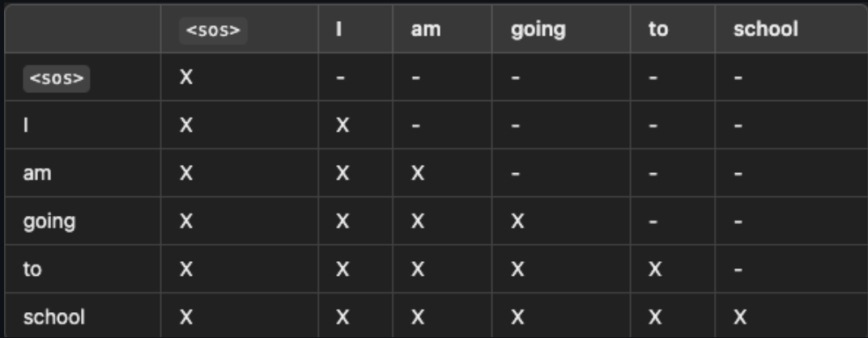Click the 'to' column header
The height and width of the screenshot is (338, 868).
[x=658, y=29]
